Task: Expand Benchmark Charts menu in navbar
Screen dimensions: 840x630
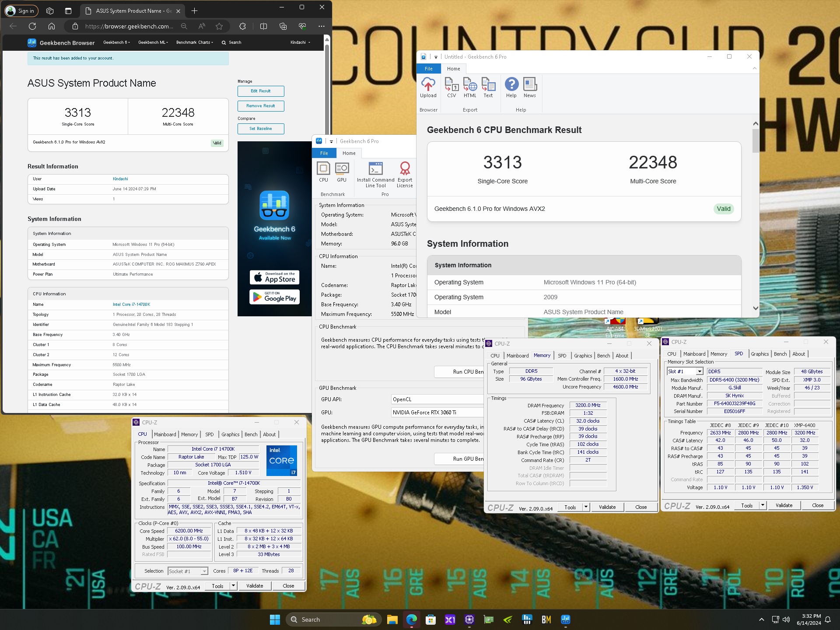Action: 195,42
